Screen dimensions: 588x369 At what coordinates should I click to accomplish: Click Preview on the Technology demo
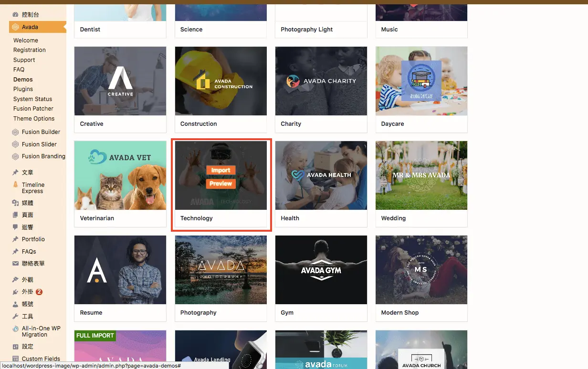click(221, 184)
